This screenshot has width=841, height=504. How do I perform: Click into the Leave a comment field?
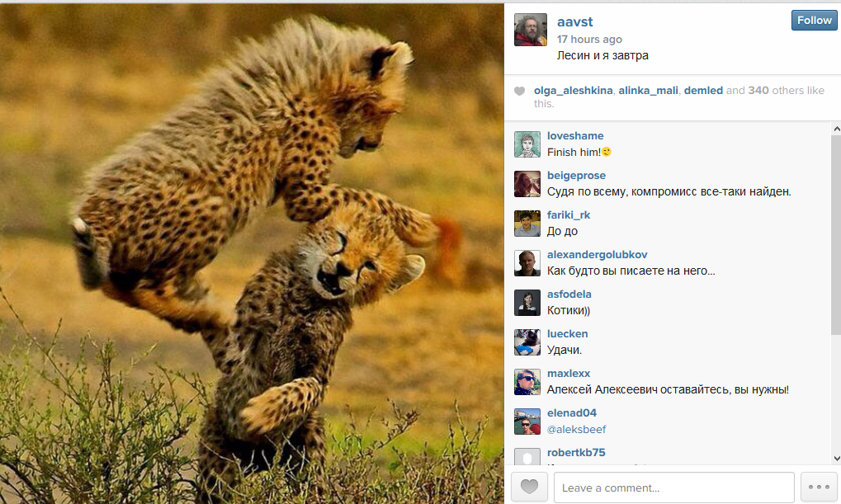(x=673, y=488)
